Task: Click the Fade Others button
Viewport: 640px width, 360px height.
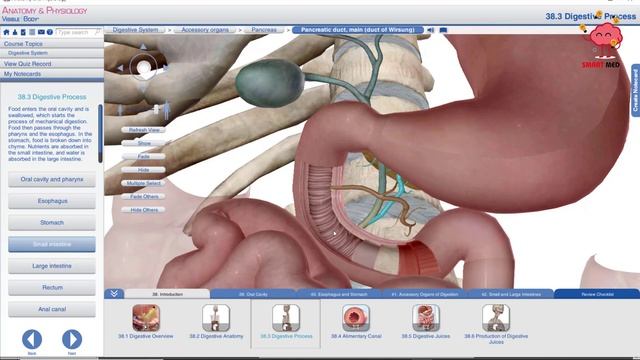Action: [144, 196]
